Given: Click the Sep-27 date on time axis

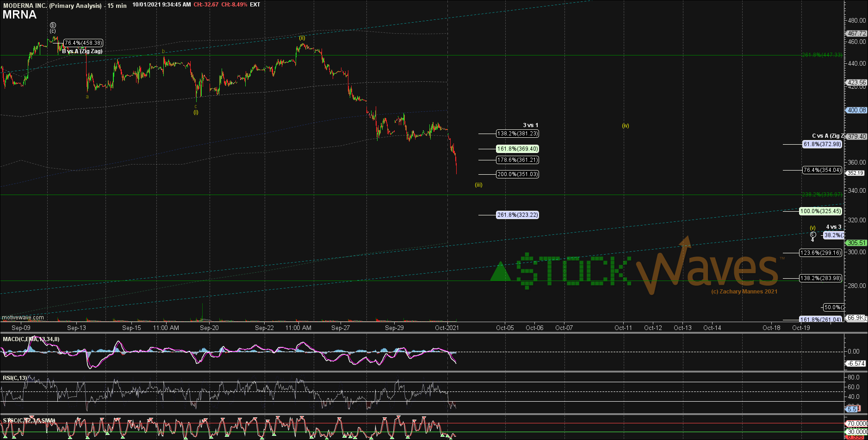Looking at the screenshot, I should tap(340, 328).
